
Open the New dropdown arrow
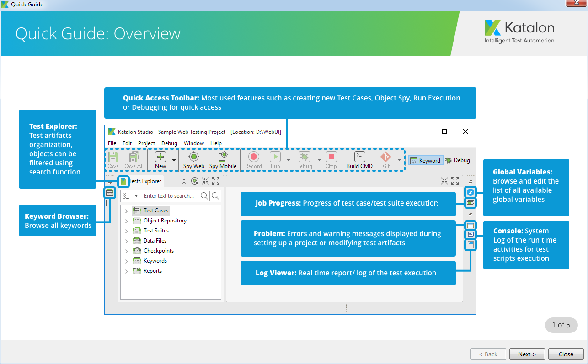coord(174,160)
